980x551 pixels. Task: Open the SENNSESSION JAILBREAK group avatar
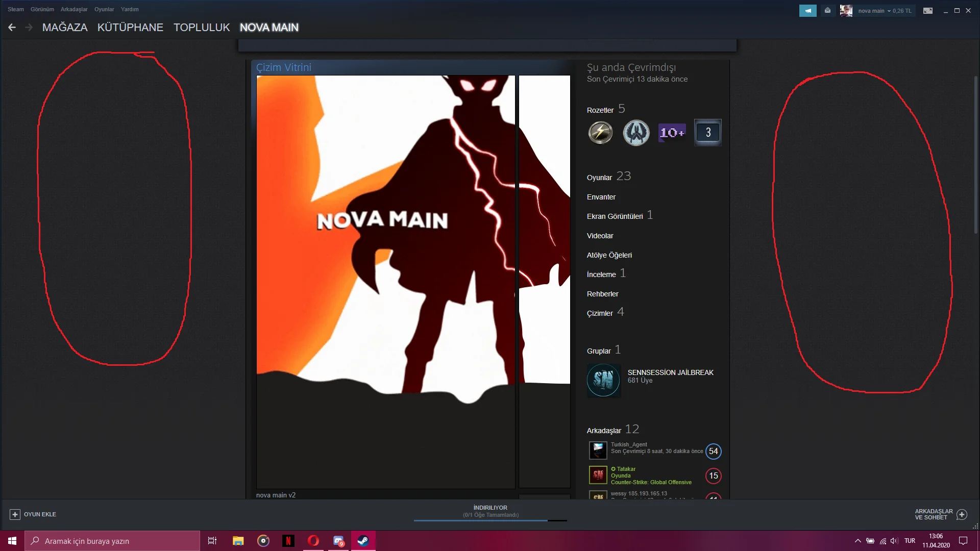603,380
